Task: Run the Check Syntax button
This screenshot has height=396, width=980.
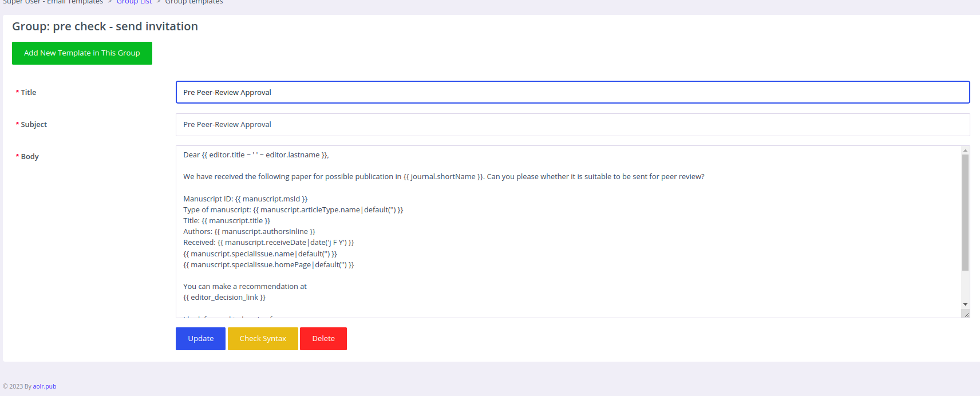Action: [x=263, y=339]
